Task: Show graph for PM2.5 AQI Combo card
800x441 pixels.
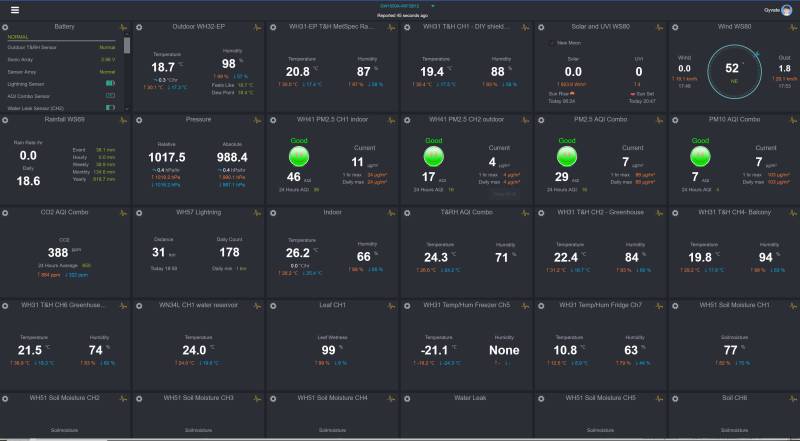Action: pos(659,120)
